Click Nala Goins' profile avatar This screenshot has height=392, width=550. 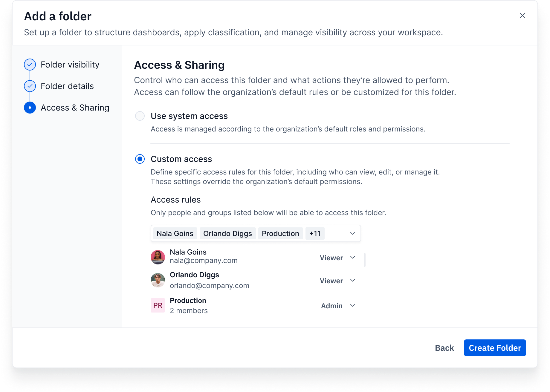(x=158, y=257)
